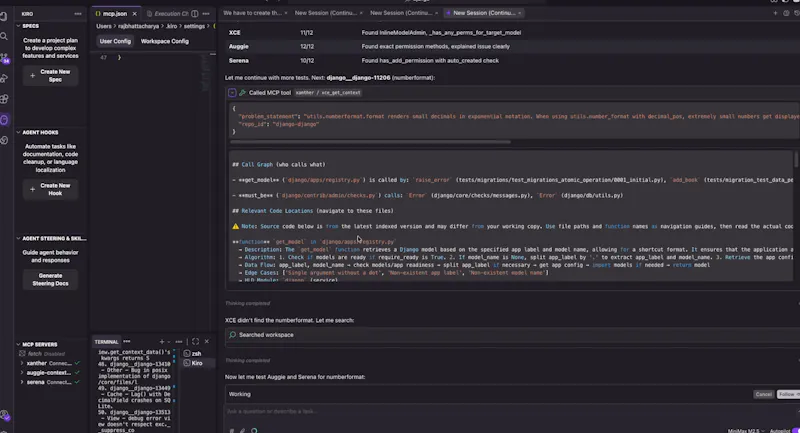Image resolution: width=800 pixels, height=433 pixels.
Task: Open the chat history clock icon
Action: 786,13
